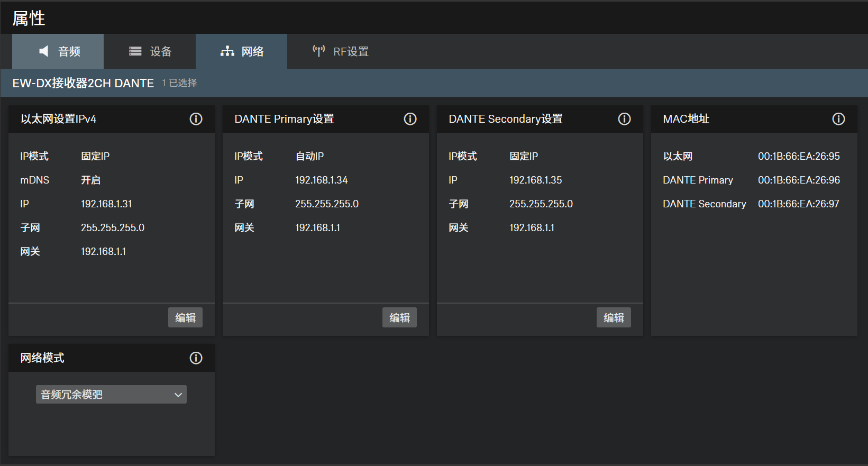Viewport: 868px width, 466px height.
Task: Click info icon on 网络模式 panel
Action: (196, 358)
